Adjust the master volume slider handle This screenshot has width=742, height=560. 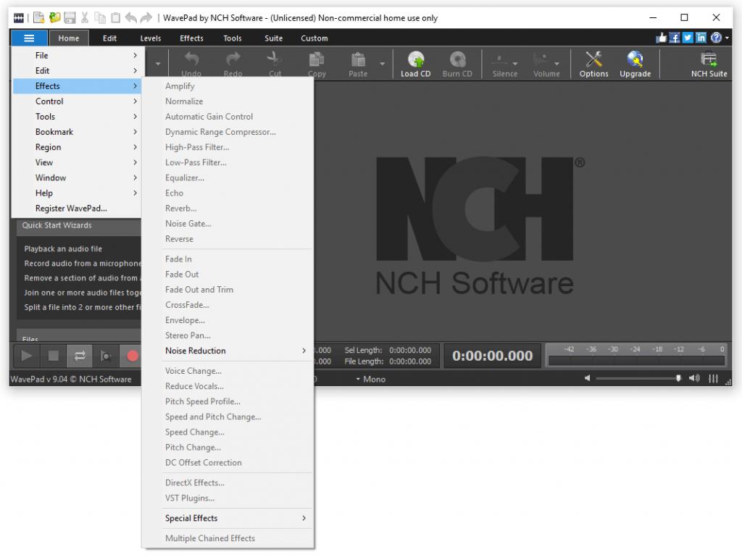(x=678, y=378)
